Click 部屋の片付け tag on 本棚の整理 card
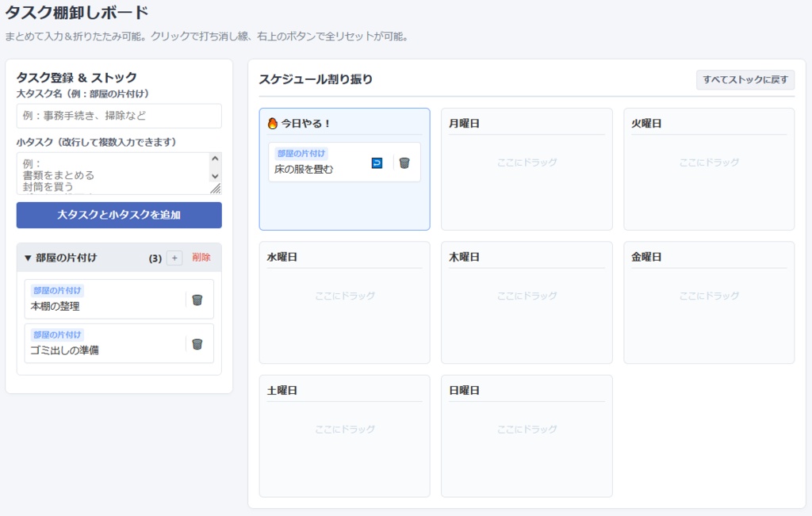Screen dimensions: 812x516 point(57,291)
